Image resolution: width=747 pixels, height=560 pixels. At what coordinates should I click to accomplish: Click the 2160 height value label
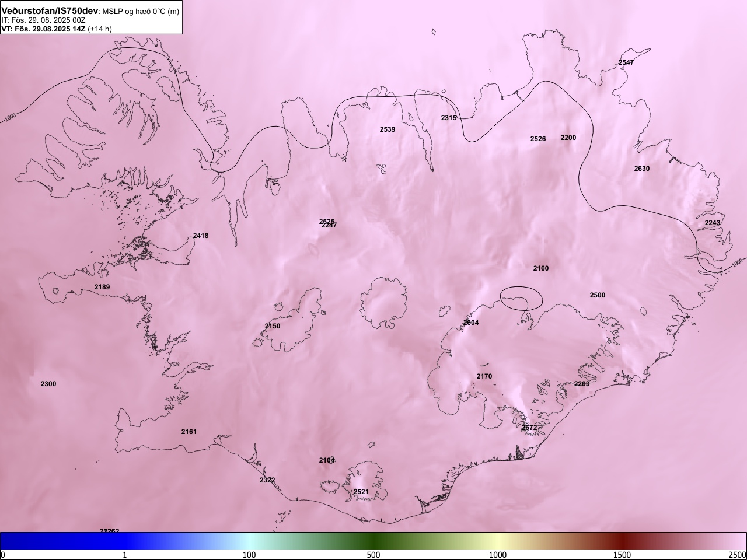(541, 268)
